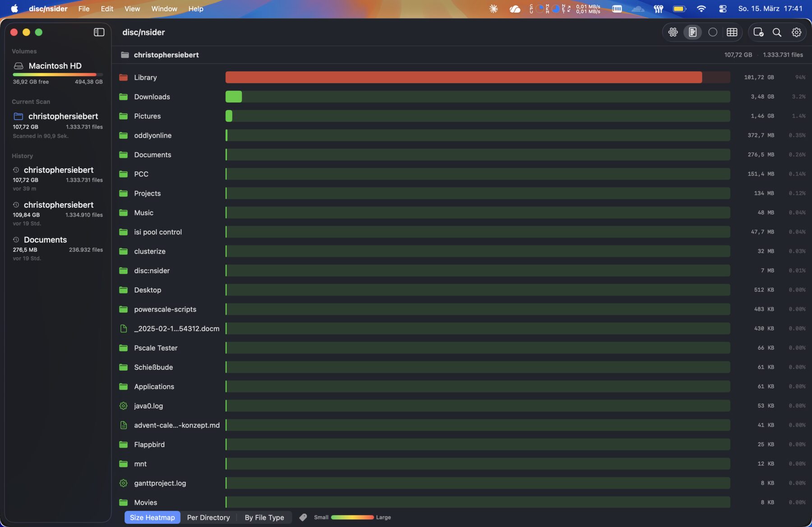Screen dimensions: 812x527
Task: Toggle the sidebar panel icon
Action: 99,32
